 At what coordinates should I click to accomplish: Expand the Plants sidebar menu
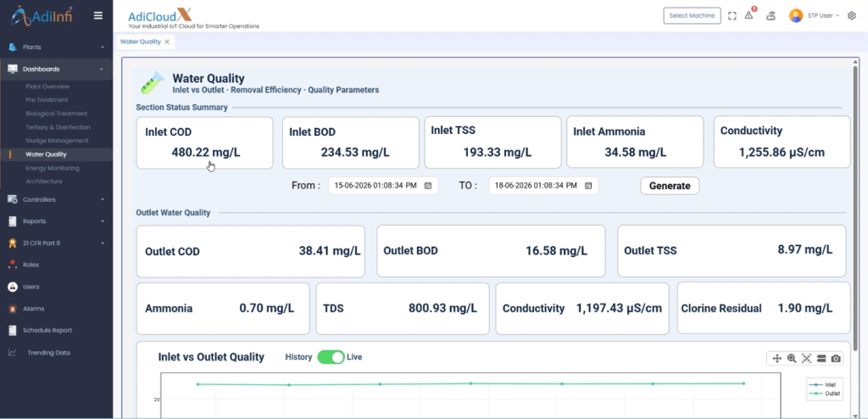coord(56,47)
